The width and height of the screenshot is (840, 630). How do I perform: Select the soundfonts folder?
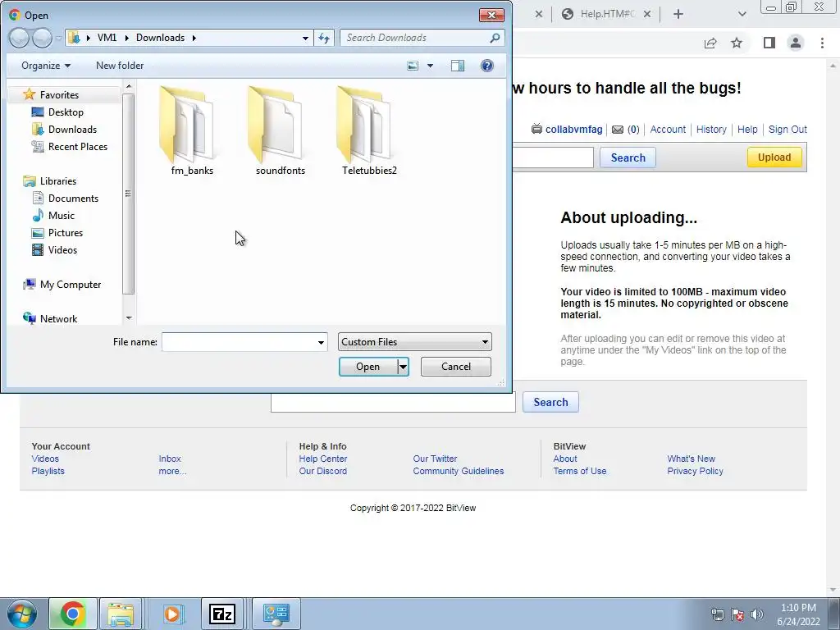pyautogui.click(x=281, y=131)
